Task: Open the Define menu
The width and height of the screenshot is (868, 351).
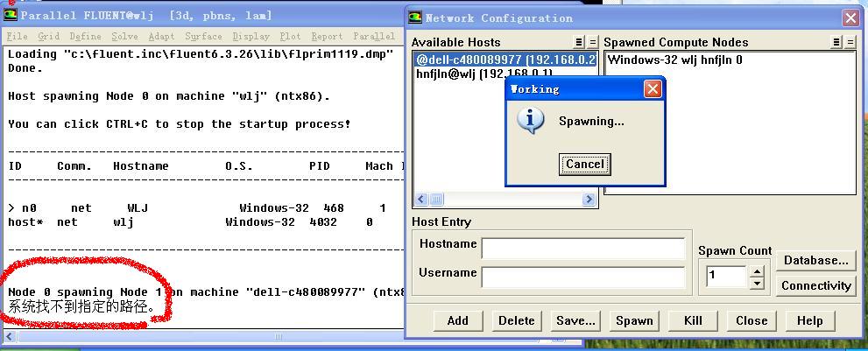Action: pos(85,36)
